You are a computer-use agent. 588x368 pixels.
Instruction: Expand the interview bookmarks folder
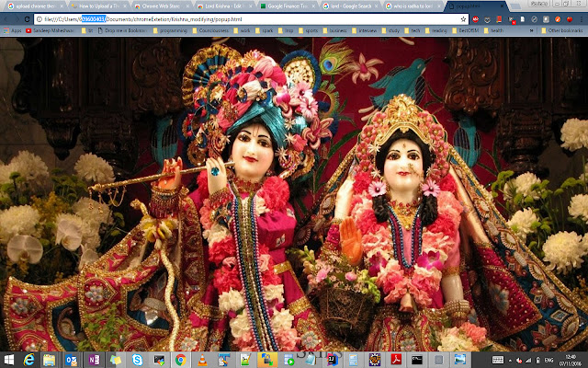364,30
